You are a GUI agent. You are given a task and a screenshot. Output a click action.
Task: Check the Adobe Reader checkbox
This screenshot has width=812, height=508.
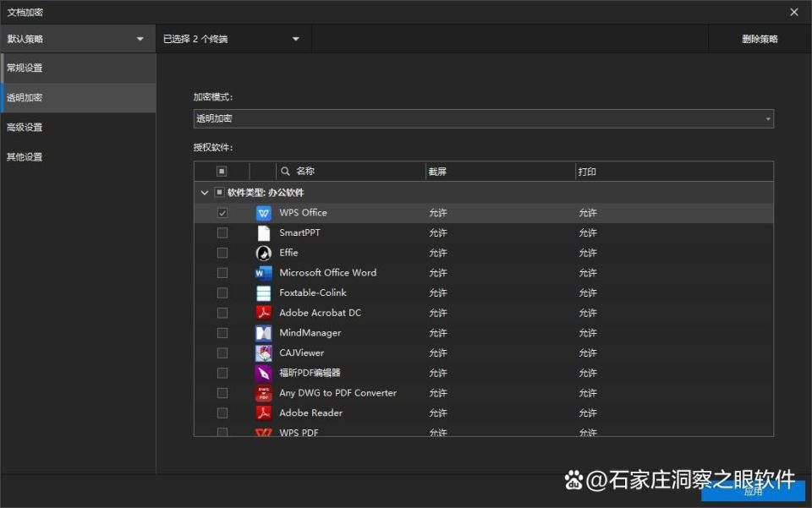tap(222, 412)
